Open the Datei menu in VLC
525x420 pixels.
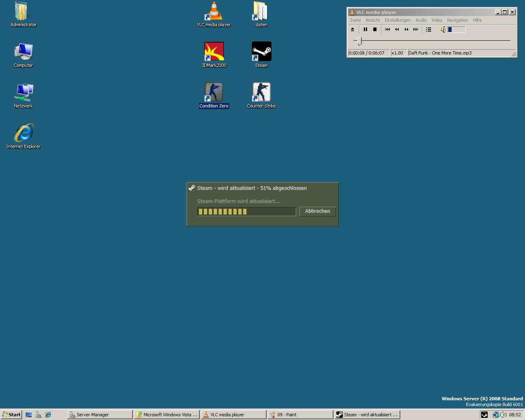(x=356, y=20)
